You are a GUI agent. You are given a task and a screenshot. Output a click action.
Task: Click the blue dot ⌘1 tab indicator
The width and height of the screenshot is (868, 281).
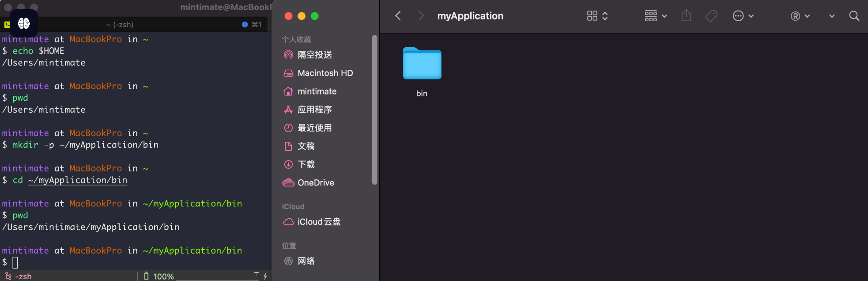click(x=252, y=25)
